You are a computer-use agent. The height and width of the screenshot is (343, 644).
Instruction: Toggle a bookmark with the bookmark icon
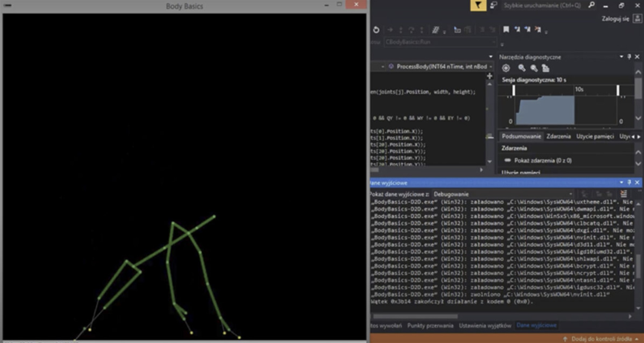506,30
